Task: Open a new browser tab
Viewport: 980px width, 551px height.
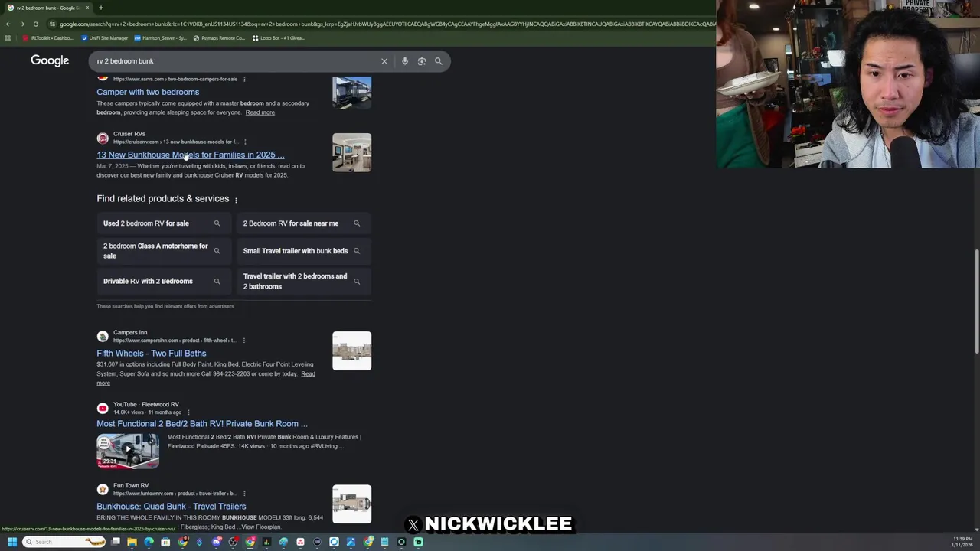Action: click(x=100, y=8)
